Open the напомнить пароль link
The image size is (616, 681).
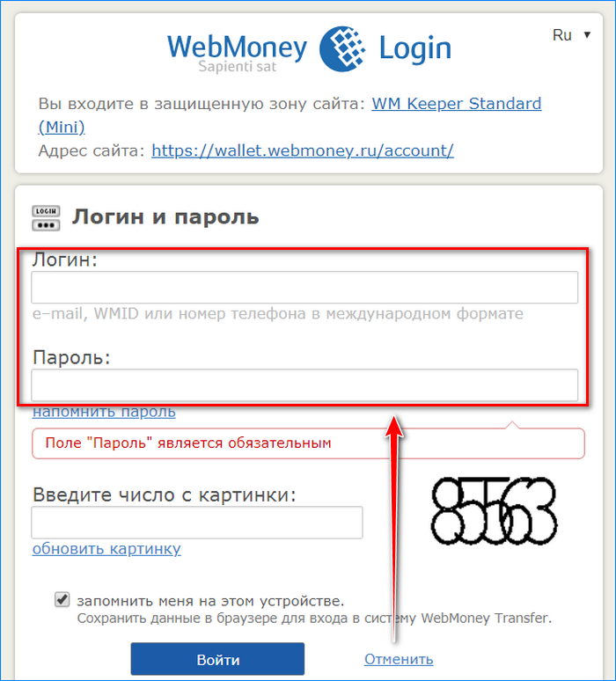click(104, 412)
